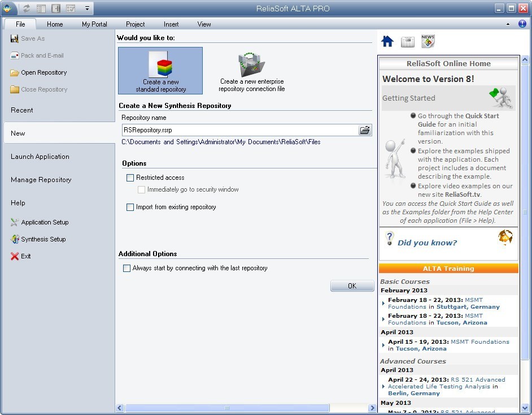This screenshot has width=532, height=415.
Task: Enable the Restricted access checkbox
Action: click(x=130, y=178)
